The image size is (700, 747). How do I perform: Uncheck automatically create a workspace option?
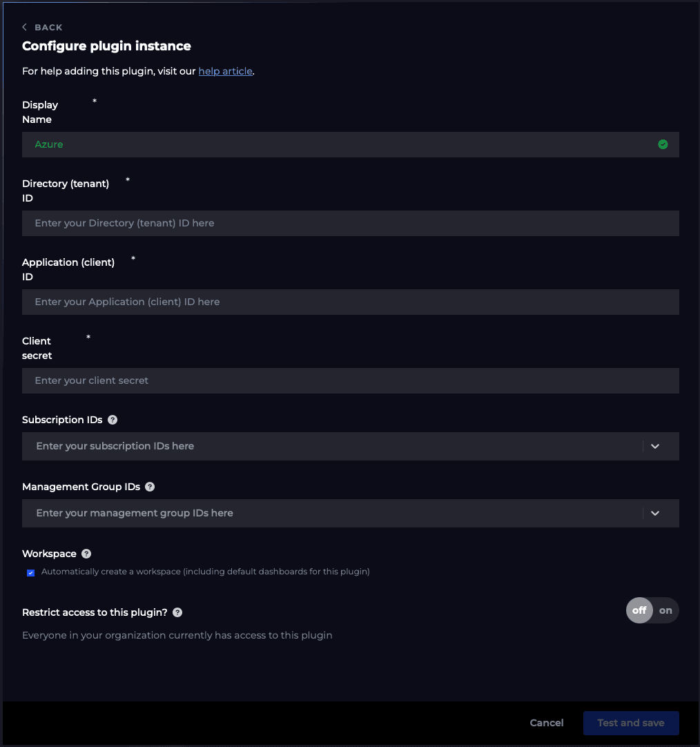(x=30, y=573)
